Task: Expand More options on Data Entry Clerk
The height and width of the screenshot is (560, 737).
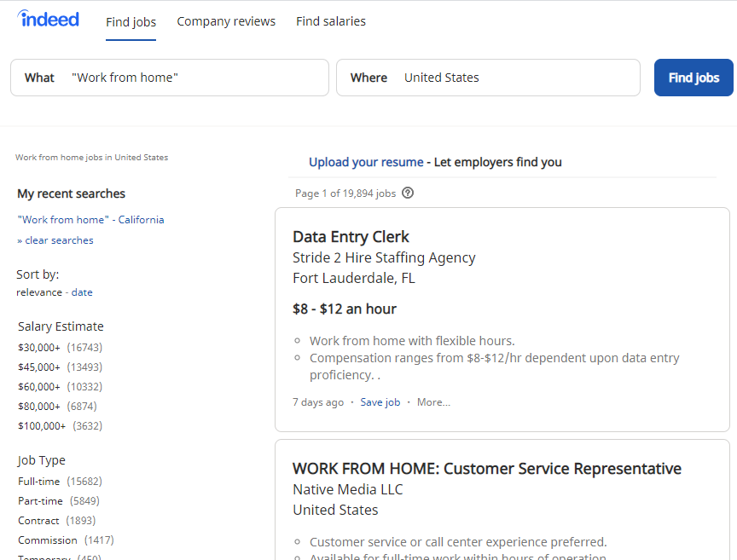Action: coord(433,402)
